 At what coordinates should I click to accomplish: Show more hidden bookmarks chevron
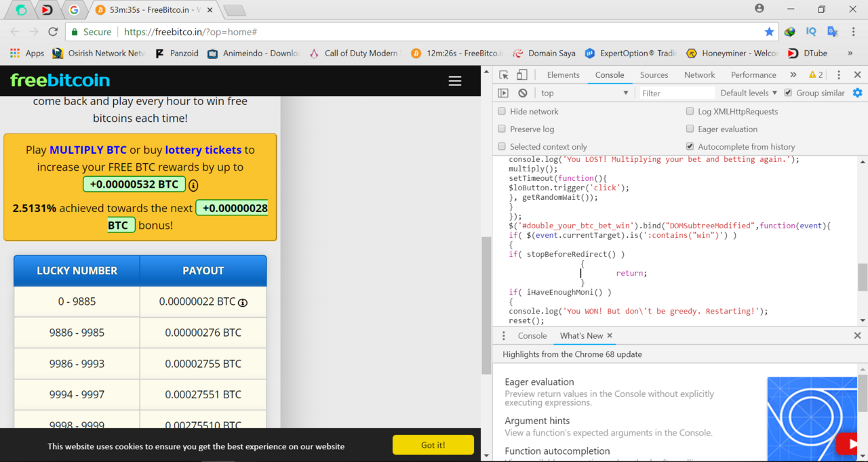pos(850,53)
